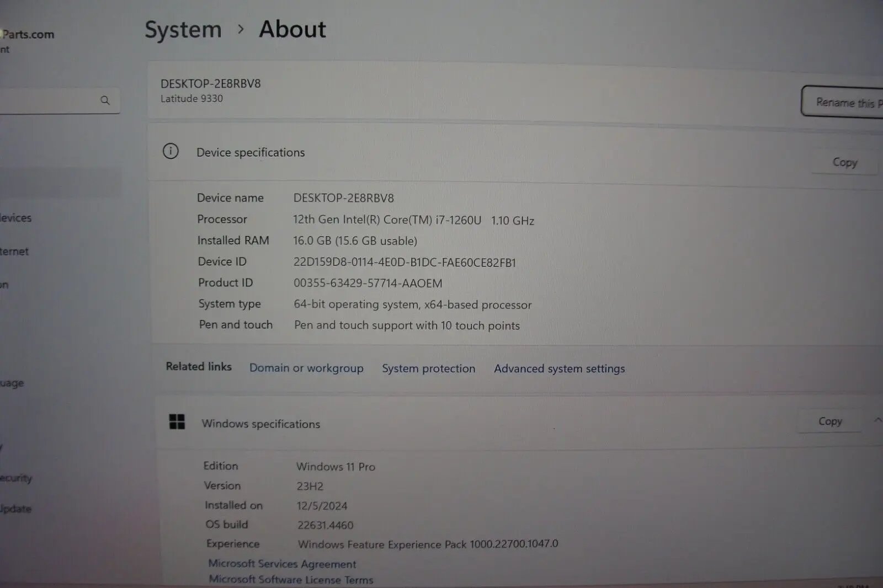Open Domain or workgroup link
This screenshot has width=883, height=588.
tap(306, 368)
